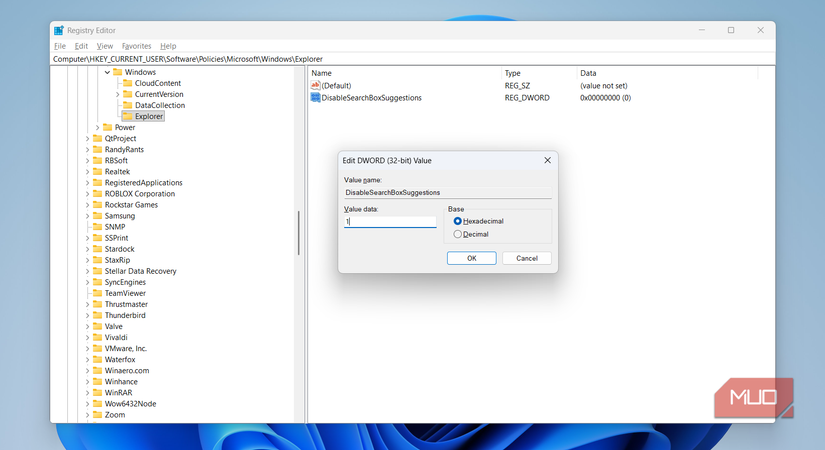Click the WinRAR folder icon
The image size is (825, 450).
tap(97, 392)
